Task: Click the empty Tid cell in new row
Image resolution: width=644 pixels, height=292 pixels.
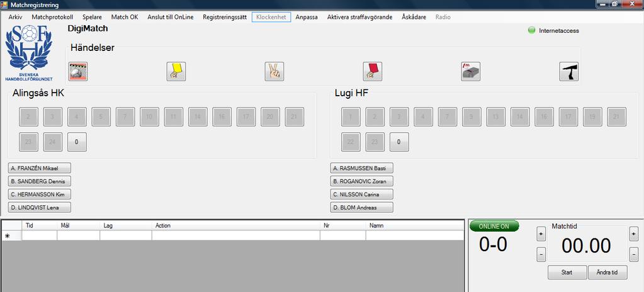Action: click(x=40, y=236)
